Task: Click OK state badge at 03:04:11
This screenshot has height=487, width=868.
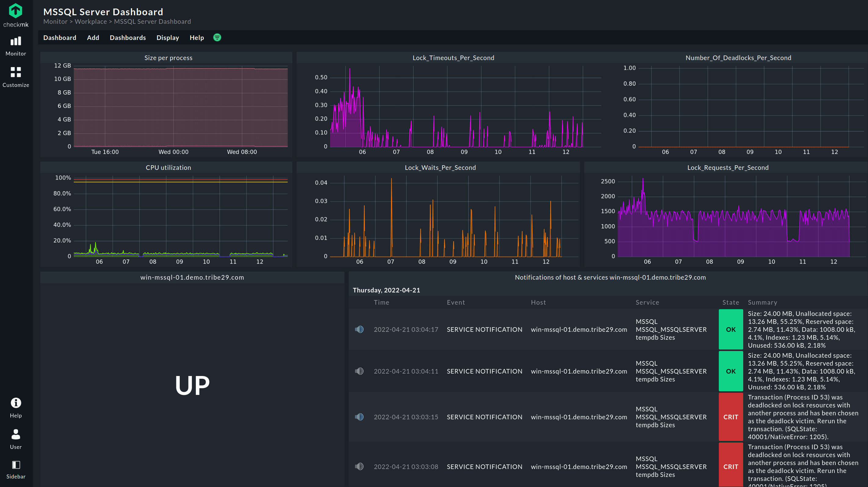Action: click(x=731, y=371)
